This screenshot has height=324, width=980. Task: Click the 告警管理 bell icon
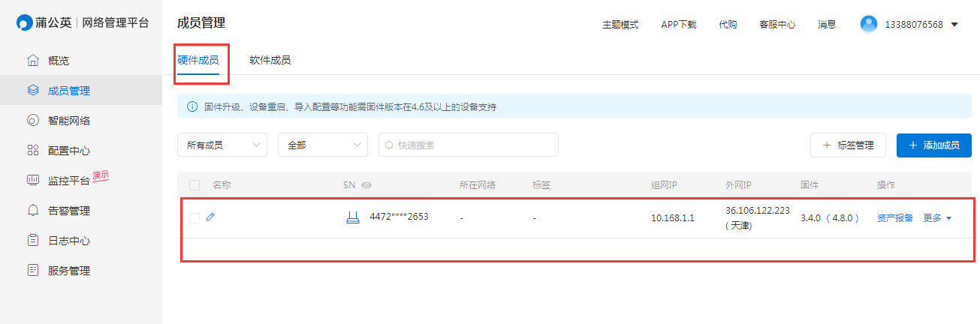tap(32, 210)
